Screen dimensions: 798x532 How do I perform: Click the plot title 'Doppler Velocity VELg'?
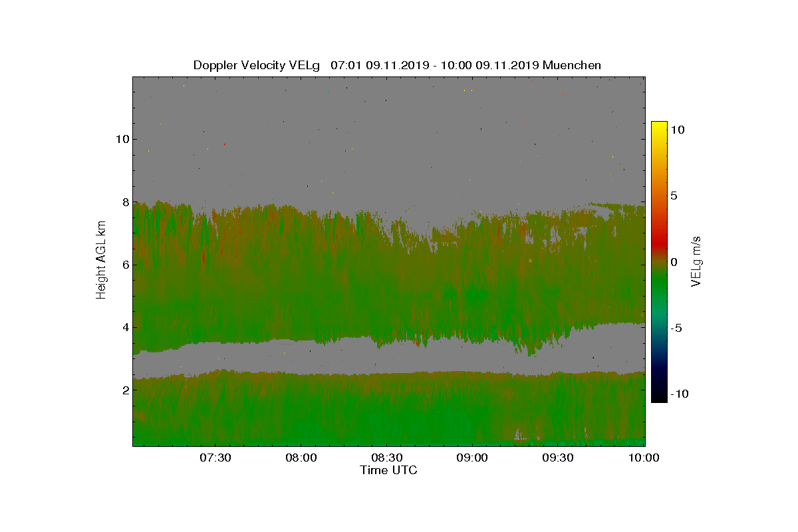pos(257,65)
